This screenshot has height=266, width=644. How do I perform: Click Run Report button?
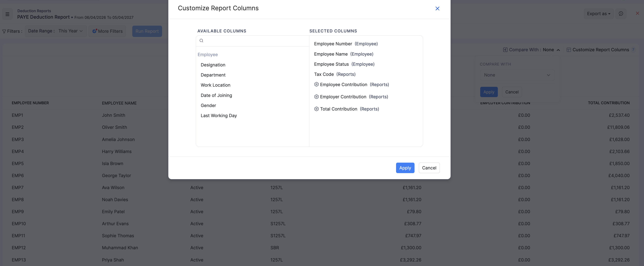click(147, 31)
